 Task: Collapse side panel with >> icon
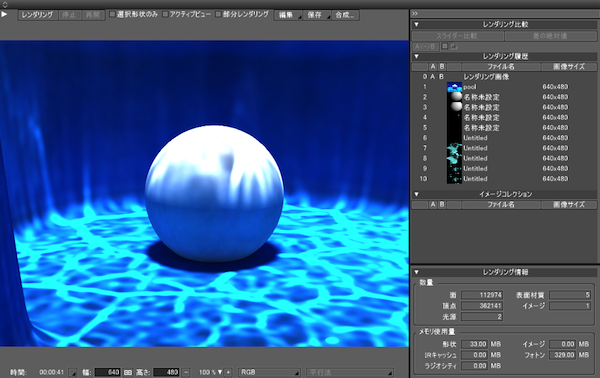pos(415,13)
